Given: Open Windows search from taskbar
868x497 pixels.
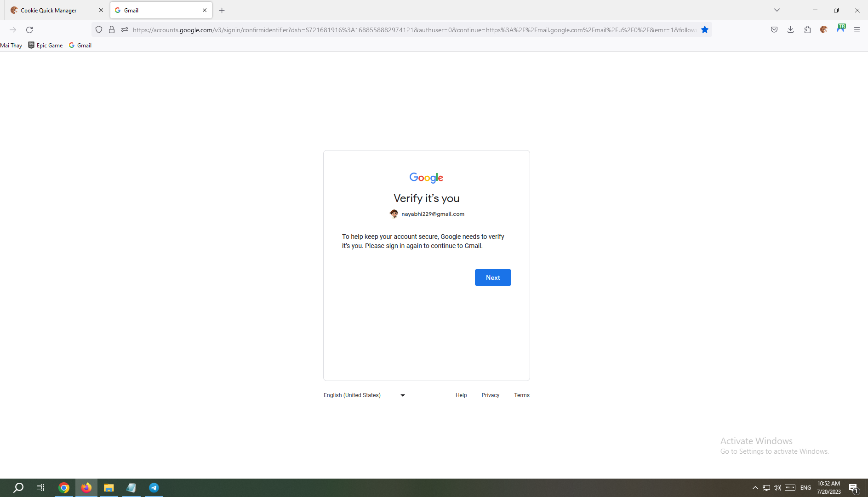Looking at the screenshot, I should click(18, 488).
